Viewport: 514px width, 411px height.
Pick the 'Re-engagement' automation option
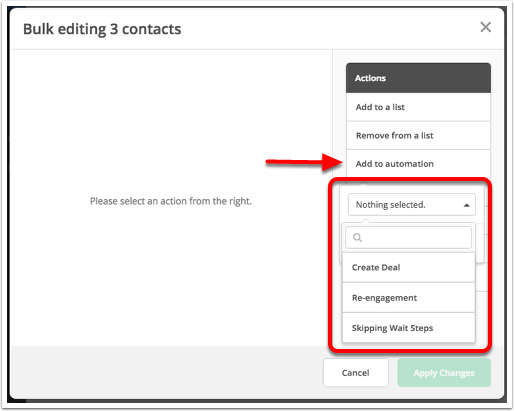point(408,298)
